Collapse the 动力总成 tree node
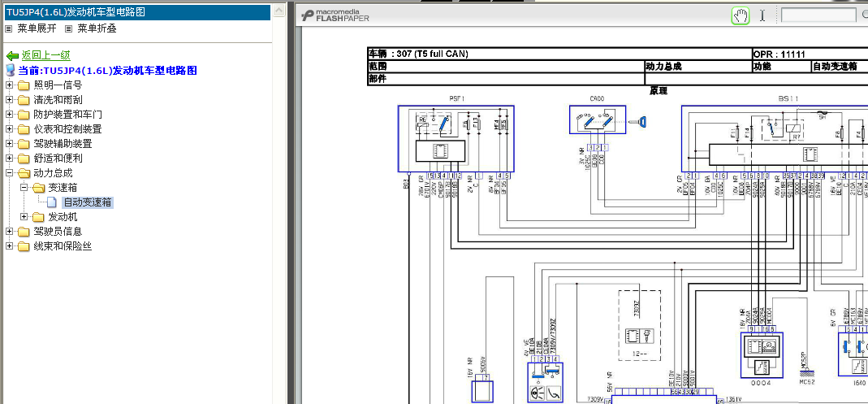 coord(10,173)
